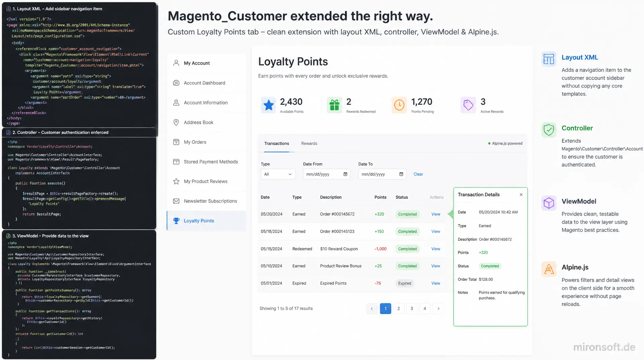Click the Date column header
644x360 pixels.
coord(265,197)
